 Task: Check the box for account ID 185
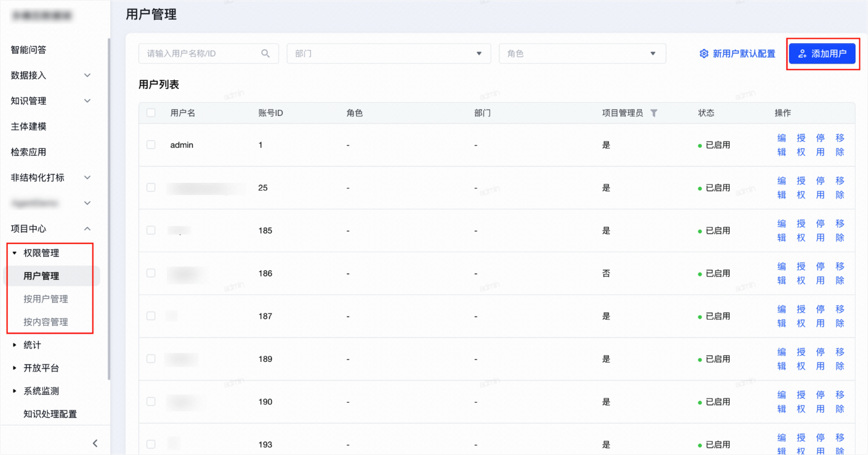pyautogui.click(x=151, y=230)
